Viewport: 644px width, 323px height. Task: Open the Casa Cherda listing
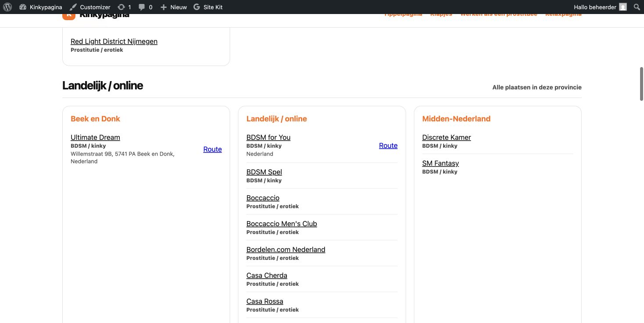coord(267,275)
